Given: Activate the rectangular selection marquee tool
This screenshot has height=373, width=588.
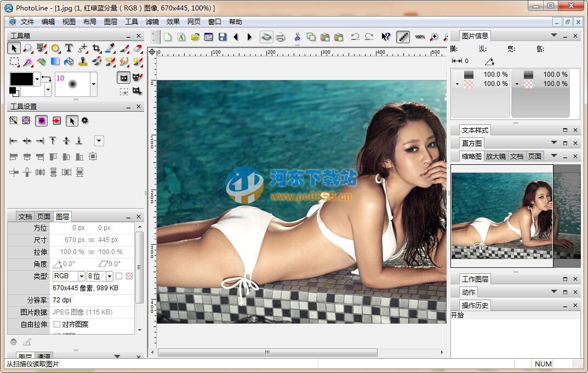Looking at the screenshot, I should pos(14,62).
